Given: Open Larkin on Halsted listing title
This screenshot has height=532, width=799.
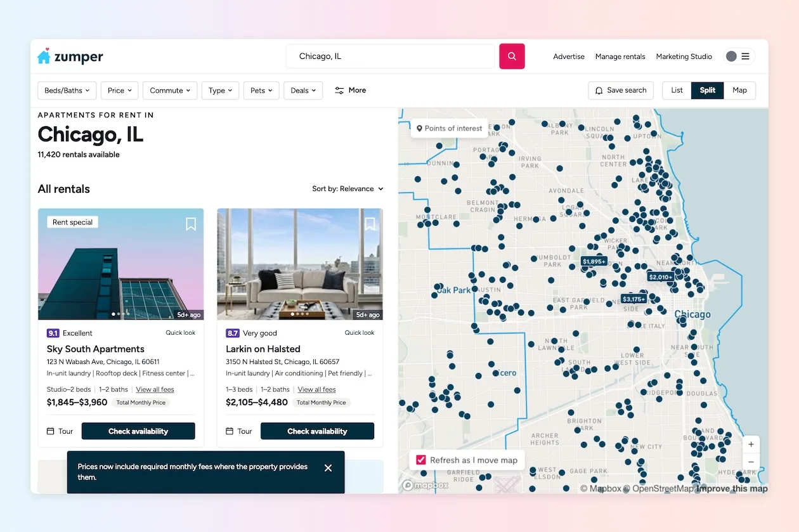Looking at the screenshot, I should pos(263,349).
